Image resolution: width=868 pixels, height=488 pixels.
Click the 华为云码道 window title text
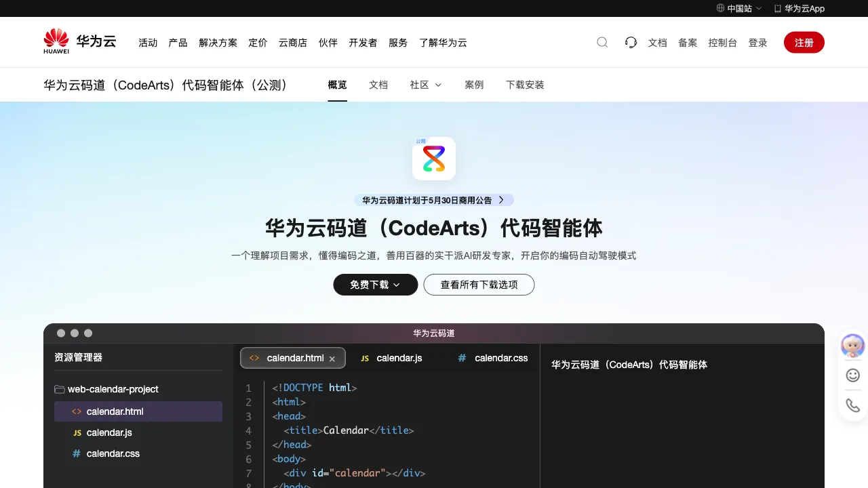434,333
